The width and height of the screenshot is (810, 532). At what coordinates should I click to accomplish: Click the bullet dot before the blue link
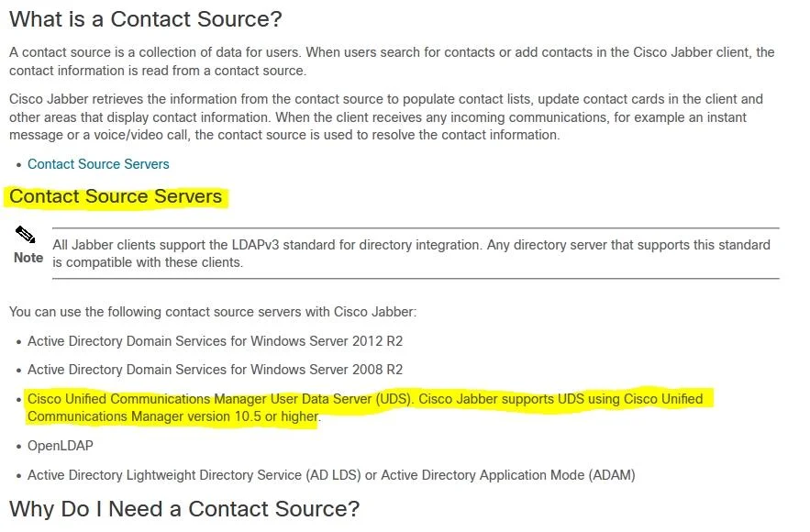(x=18, y=165)
